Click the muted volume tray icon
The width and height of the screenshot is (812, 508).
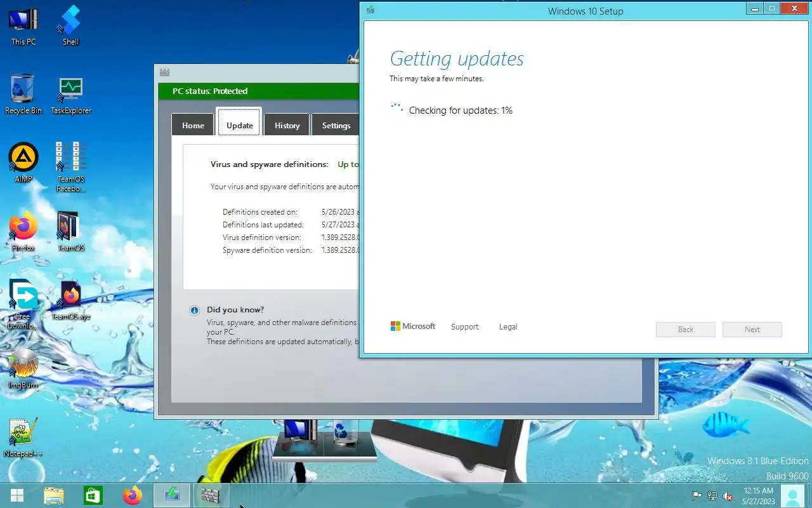[728, 496]
